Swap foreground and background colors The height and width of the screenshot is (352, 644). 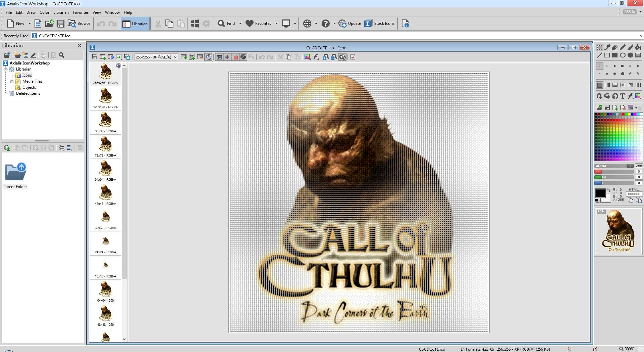(608, 190)
